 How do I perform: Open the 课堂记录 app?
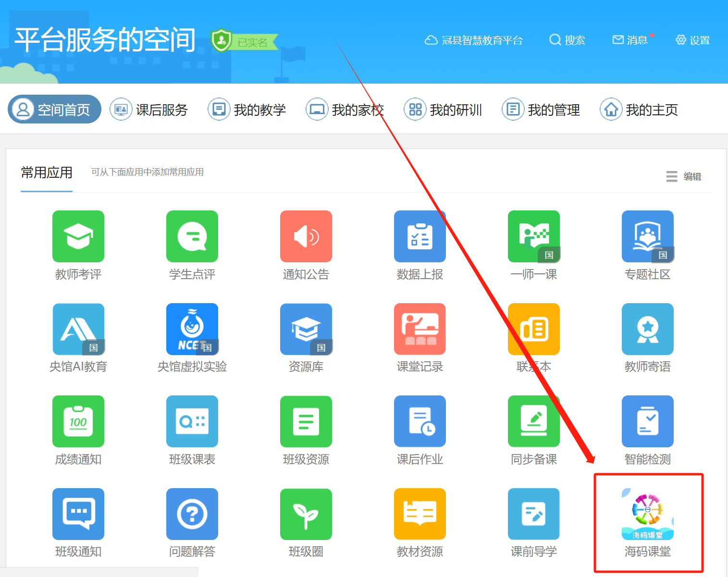click(420, 329)
